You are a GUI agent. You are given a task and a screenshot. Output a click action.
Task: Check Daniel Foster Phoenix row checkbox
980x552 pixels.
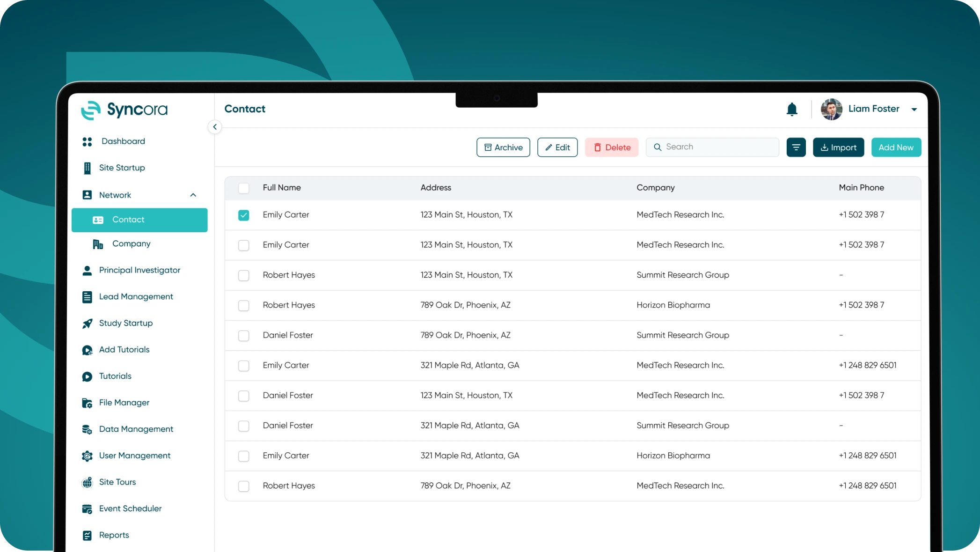pos(244,336)
